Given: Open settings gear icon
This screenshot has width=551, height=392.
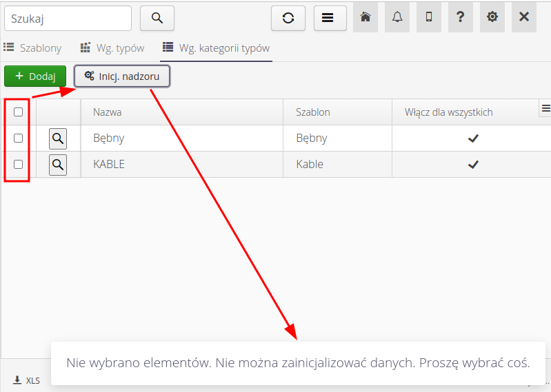Looking at the screenshot, I should point(492,17).
